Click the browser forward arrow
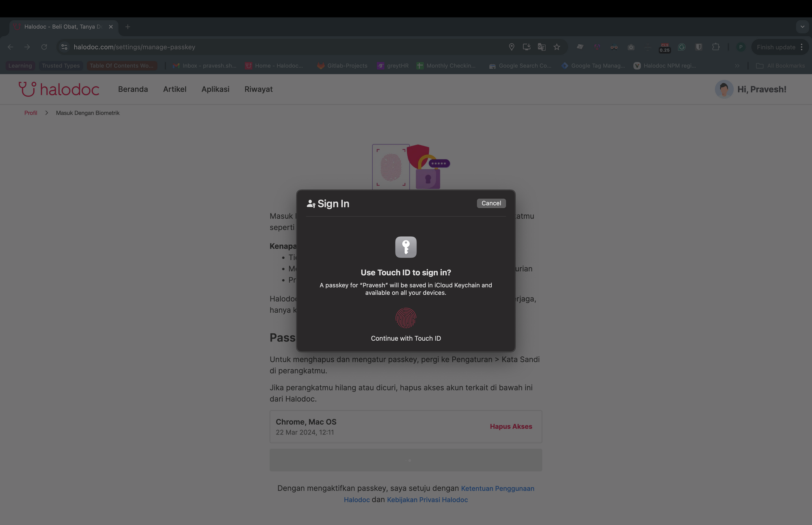This screenshot has height=525, width=812. pos(27,47)
